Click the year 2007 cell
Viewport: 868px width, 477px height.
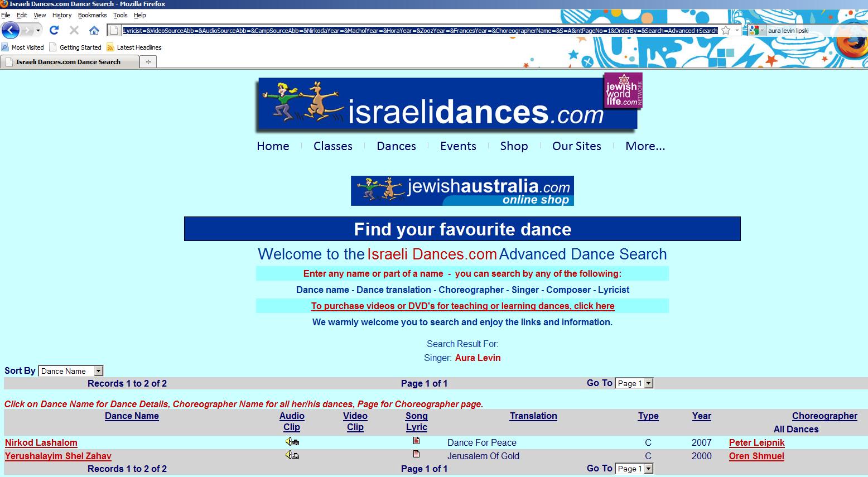[x=702, y=442]
